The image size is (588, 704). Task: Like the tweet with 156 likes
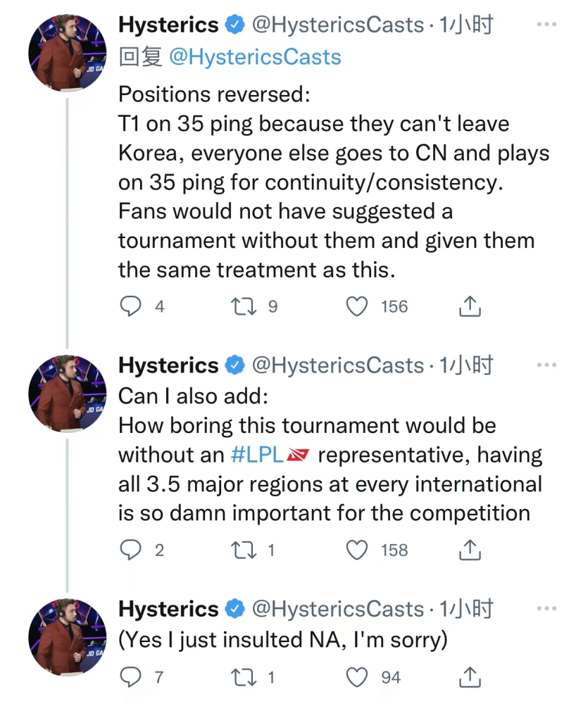tap(358, 306)
